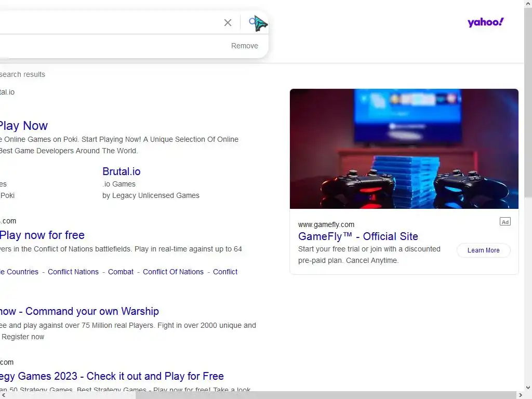Open the Play Now result headline
The image size is (532, 399).
click(24, 126)
